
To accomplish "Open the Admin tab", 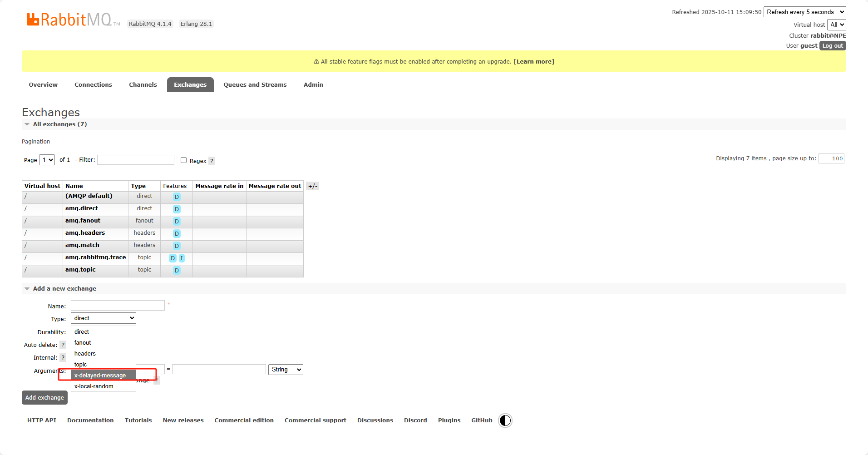I will pos(313,85).
